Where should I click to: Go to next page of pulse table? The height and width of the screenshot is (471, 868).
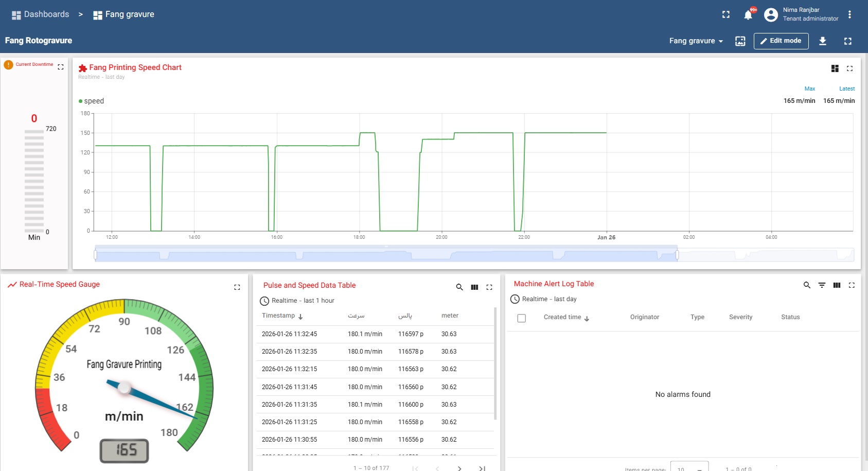(x=459, y=468)
